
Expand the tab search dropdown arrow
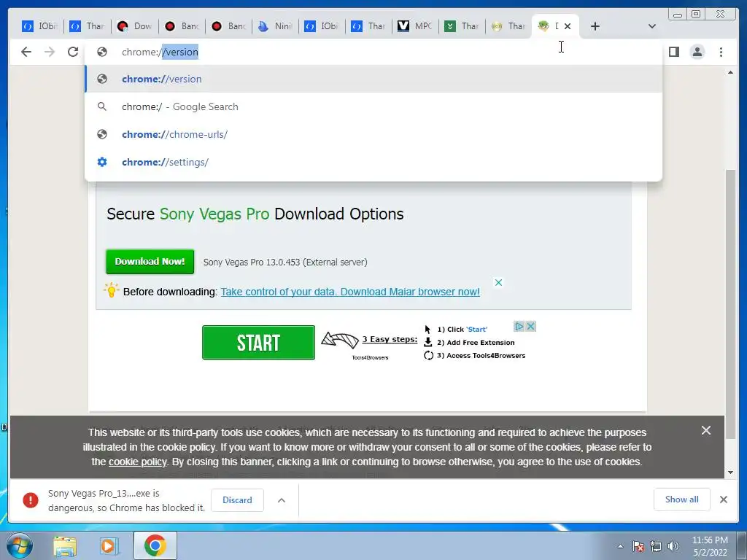pyautogui.click(x=651, y=26)
